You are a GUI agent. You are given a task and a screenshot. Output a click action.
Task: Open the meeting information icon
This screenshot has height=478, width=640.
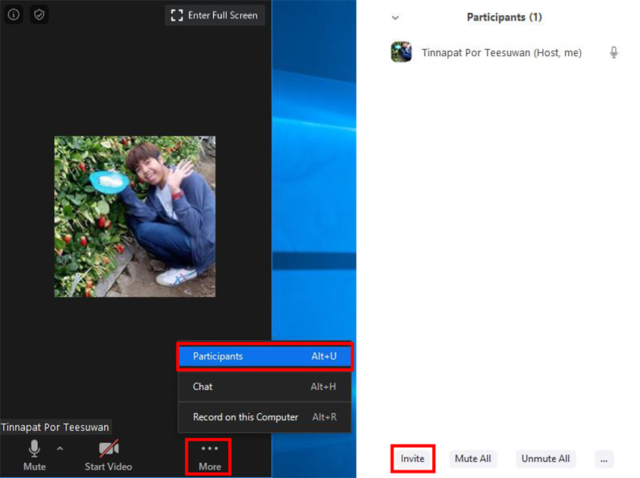(13, 15)
